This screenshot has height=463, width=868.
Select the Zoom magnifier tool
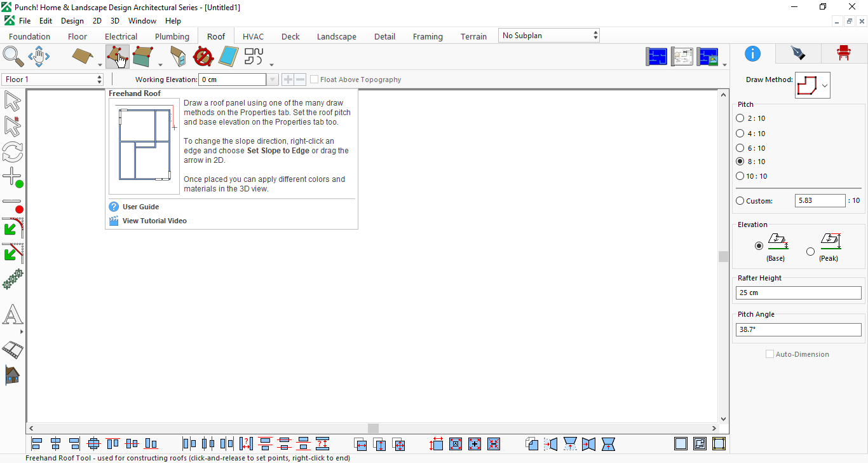[x=13, y=57]
